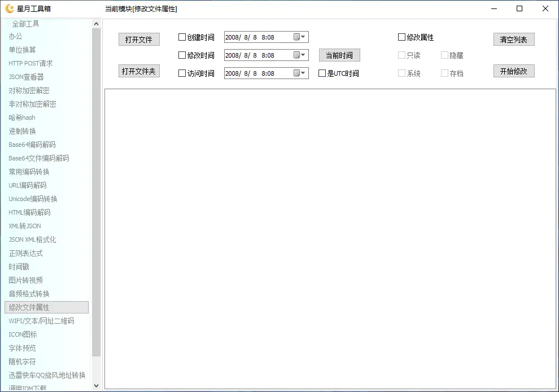Open the JSON查看器 tool
This screenshot has width=559, height=392.
26,77
